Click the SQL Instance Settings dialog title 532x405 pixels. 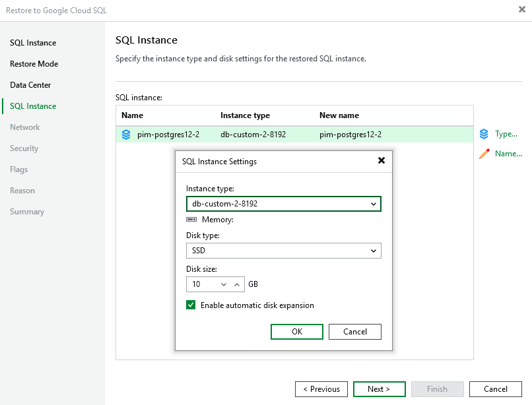[x=220, y=162]
